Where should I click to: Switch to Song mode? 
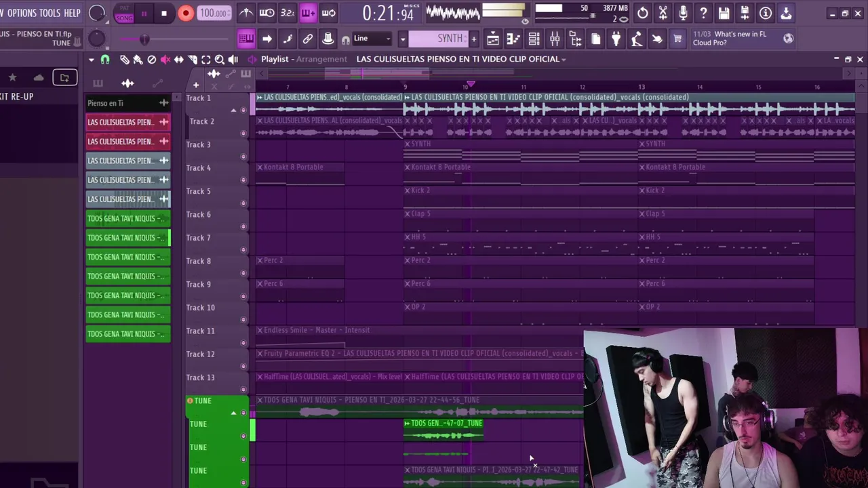(124, 18)
